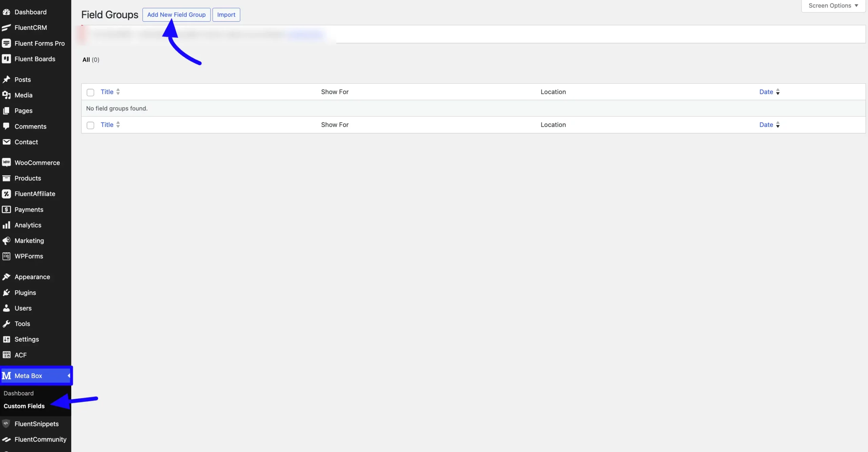Viewport: 868px width, 452px height.
Task: Click the Posts pushpin icon
Action: tap(6, 80)
